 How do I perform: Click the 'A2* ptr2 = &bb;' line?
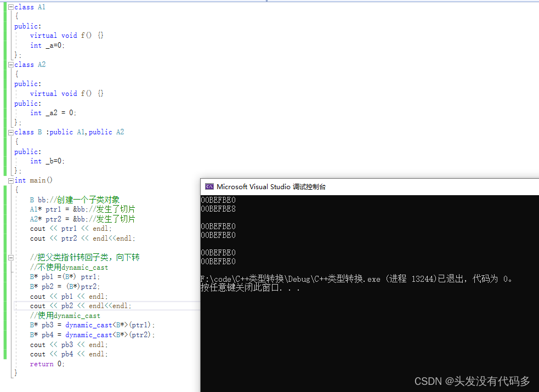coord(82,219)
